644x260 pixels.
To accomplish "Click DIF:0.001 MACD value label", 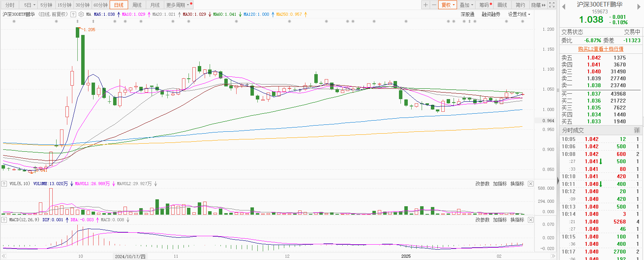I will click(53, 220).
